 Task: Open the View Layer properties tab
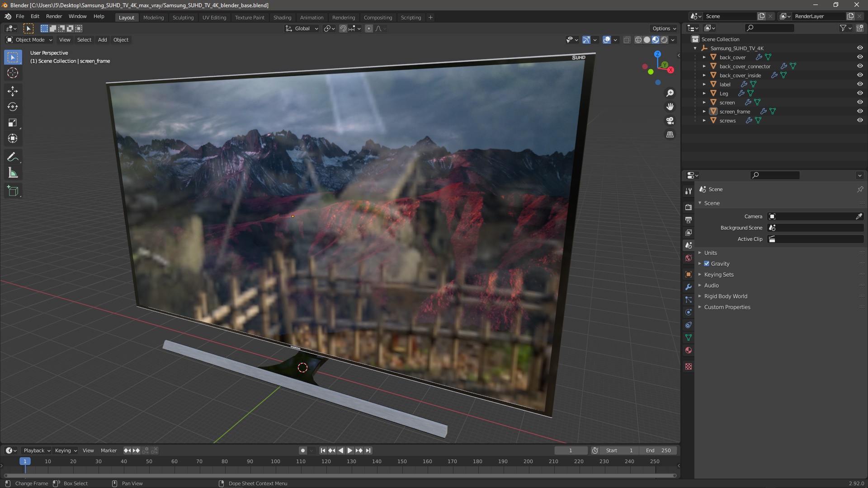point(689,232)
